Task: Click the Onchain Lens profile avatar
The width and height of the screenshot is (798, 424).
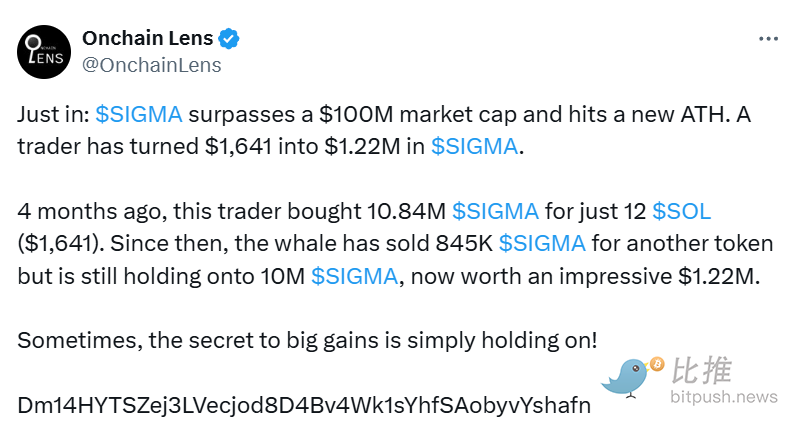Action: pyautogui.click(x=44, y=53)
